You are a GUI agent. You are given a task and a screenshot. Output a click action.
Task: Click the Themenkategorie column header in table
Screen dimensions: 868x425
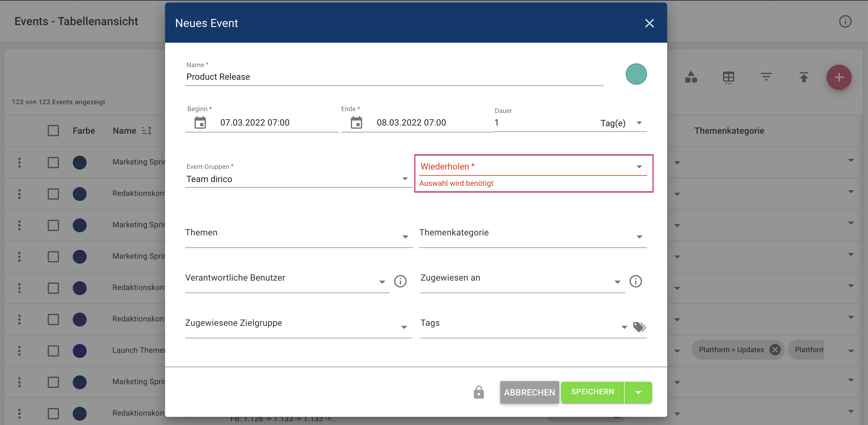click(729, 131)
